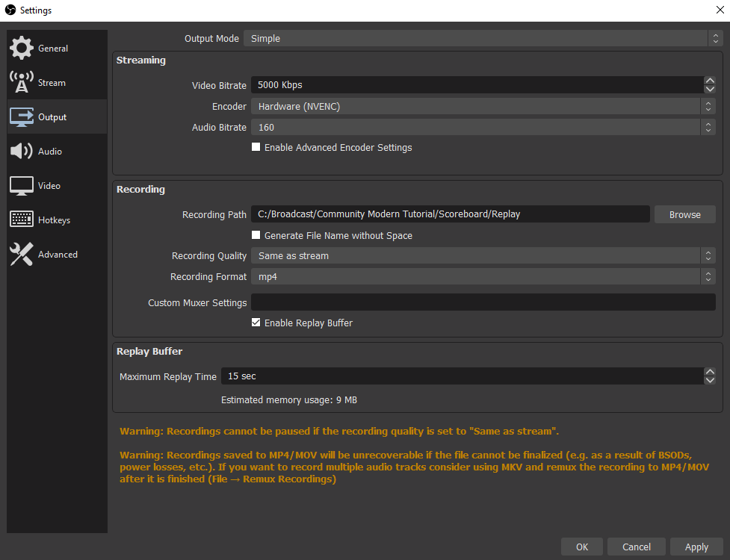730x560 pixels.
Task: Open the Recording Format dropdown
Action: coord(483,276)
